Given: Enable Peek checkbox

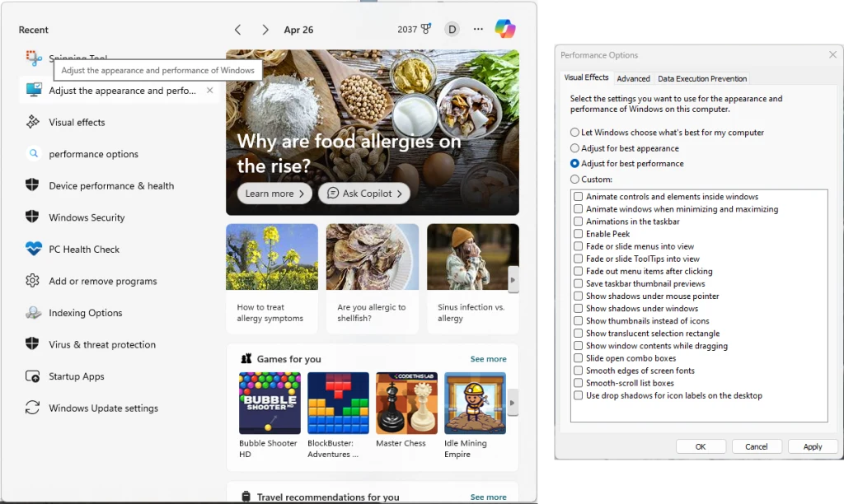Looking at the screenshot, I should point(578,233).
